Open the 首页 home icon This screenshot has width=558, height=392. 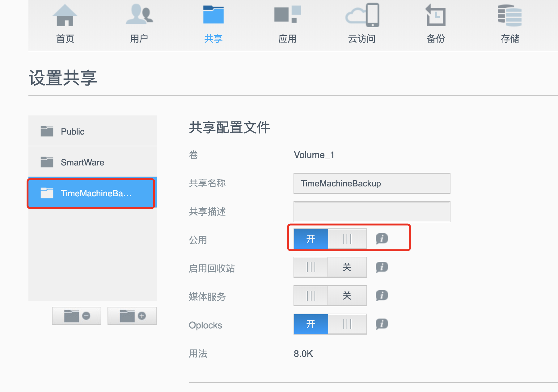point(65,15)
